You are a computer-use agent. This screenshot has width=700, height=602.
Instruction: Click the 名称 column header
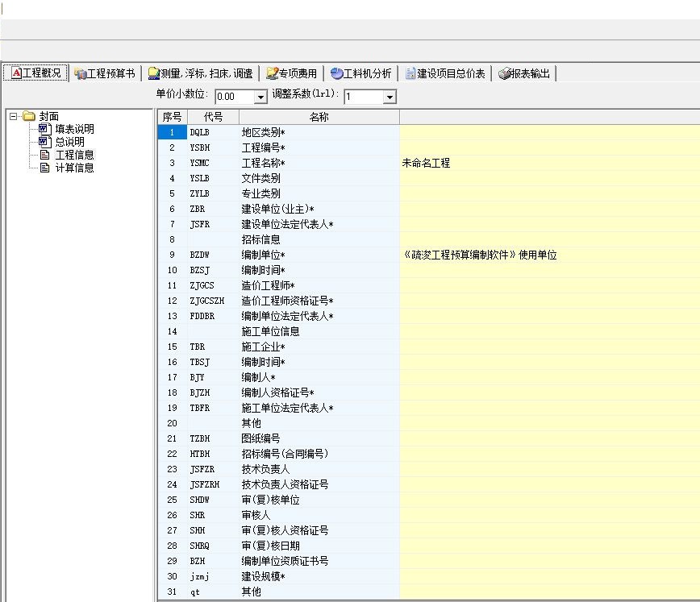click(319, 117)
